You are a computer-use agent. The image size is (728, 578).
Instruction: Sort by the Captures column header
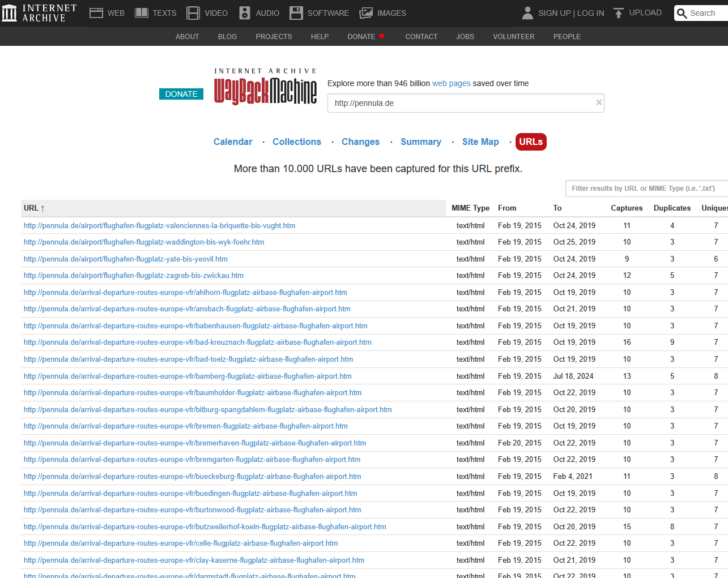[627, 208]
